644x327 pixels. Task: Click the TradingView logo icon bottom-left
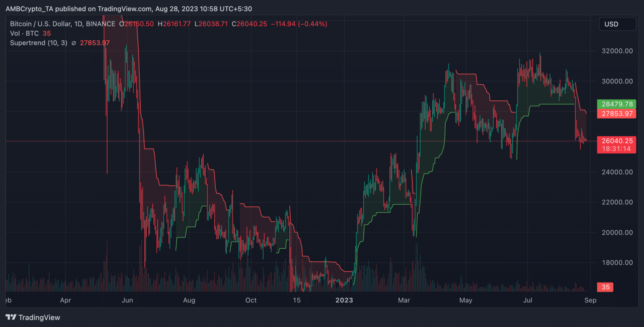pos(10,318)
